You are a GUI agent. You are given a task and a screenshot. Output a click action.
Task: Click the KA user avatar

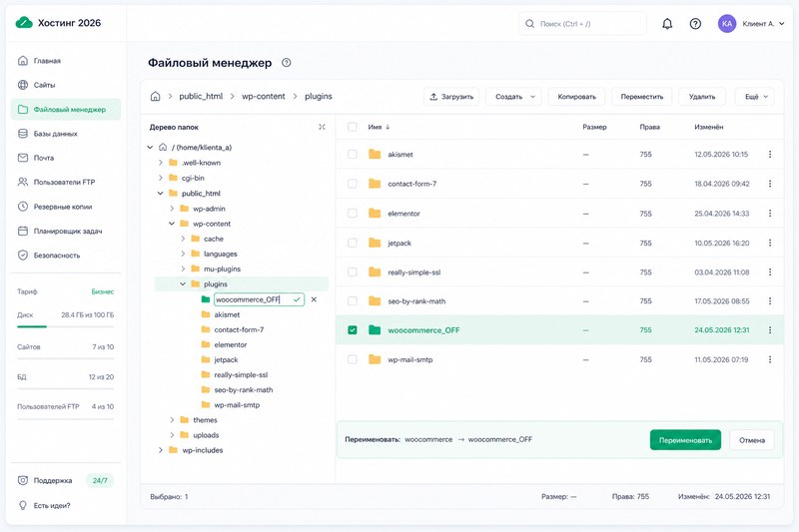727,24
